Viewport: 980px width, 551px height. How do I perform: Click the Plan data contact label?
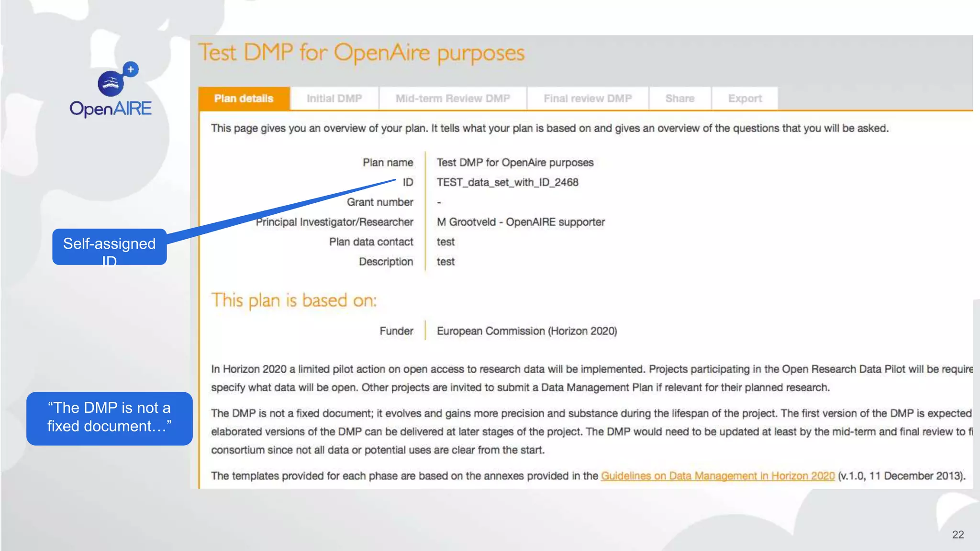[371, 242]
